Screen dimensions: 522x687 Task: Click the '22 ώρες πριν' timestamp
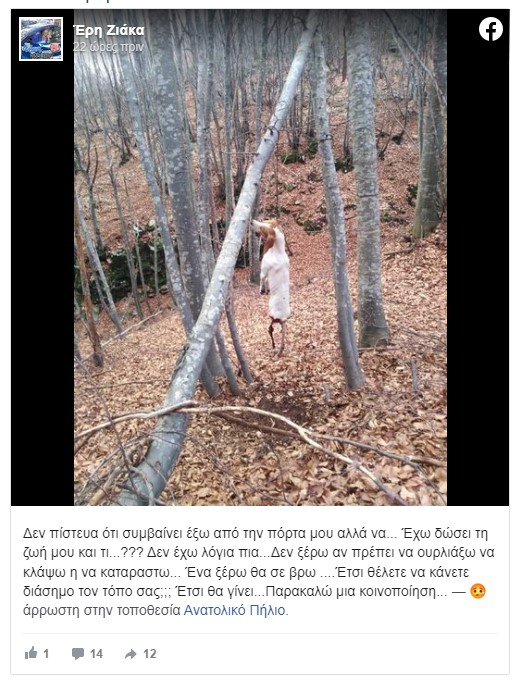coord(108,46)
